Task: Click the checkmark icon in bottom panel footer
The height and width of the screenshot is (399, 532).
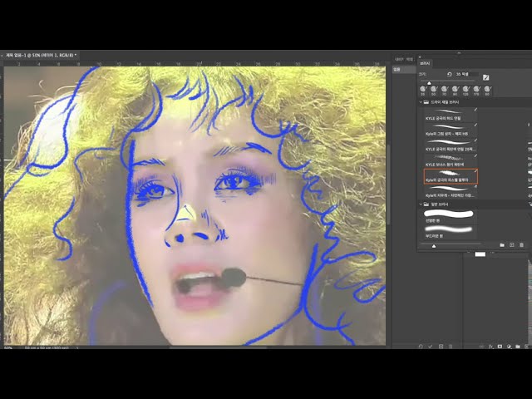Action: tap(431, 347)
